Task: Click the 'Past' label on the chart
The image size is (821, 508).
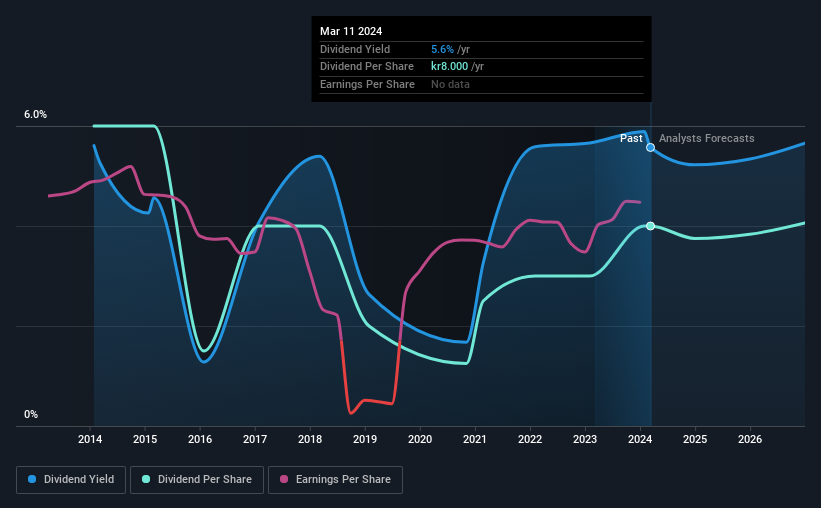Action: click(631, 138)
